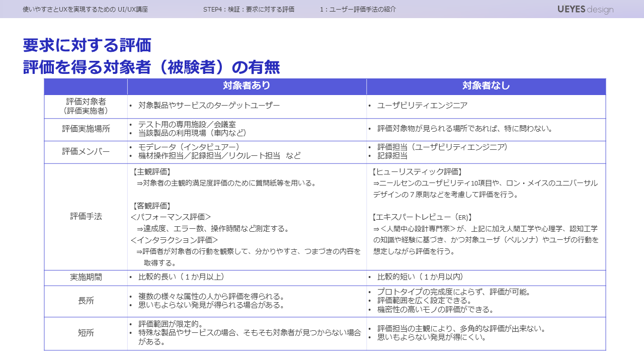Select the ユーザー評価手法の紹介 section label
This screenshot has height=362, width=644.
point(358,10)
